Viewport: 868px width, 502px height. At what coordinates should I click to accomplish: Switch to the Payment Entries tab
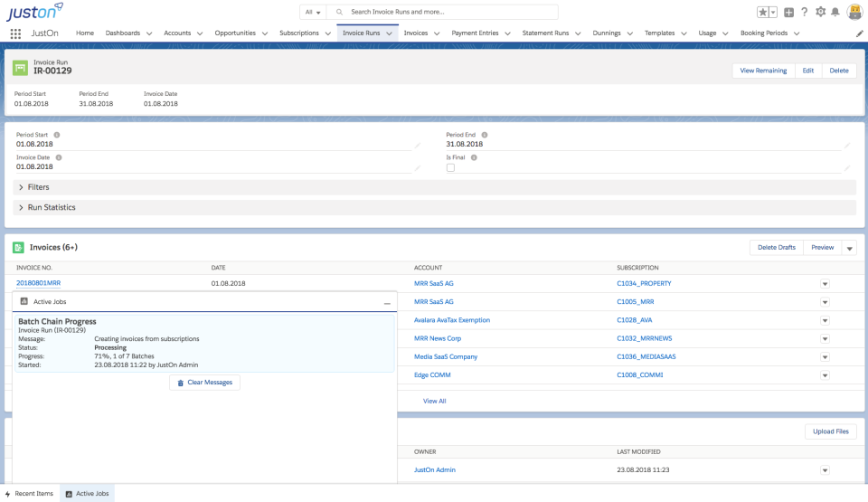[x=475, y=33]
